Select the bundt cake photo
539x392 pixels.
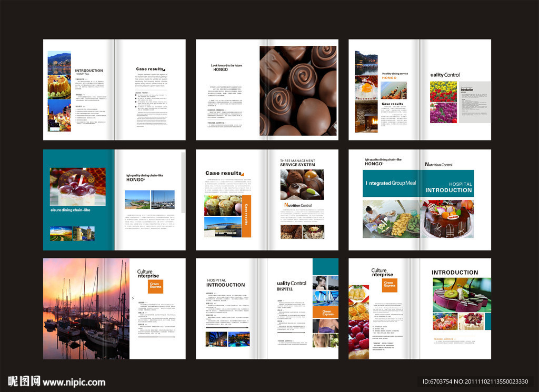click(59, 87)
